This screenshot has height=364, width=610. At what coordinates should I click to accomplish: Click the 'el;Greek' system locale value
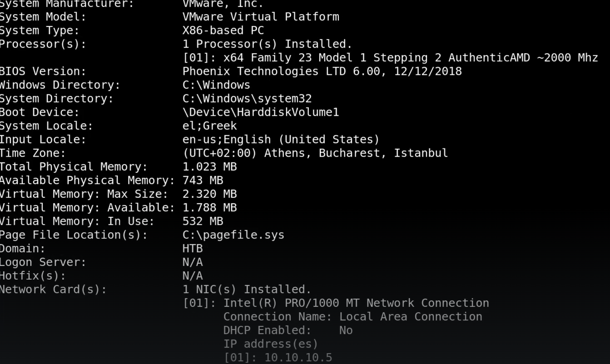tap(209, 126)
